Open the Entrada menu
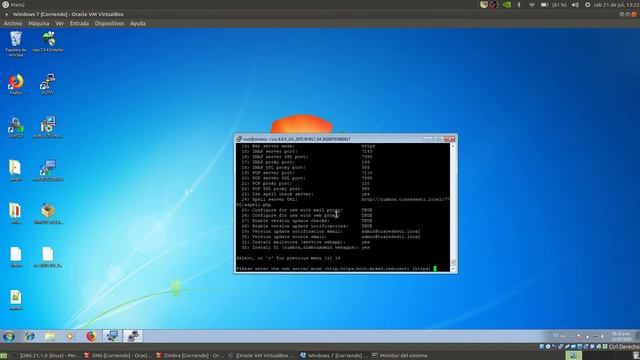 (x=79, y=24)
